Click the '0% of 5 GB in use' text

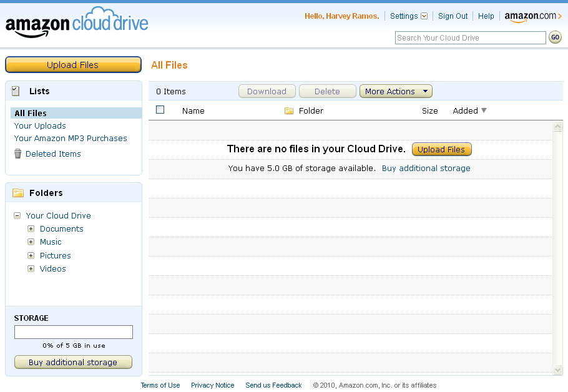pyautogui.click(x=74, y=346)
